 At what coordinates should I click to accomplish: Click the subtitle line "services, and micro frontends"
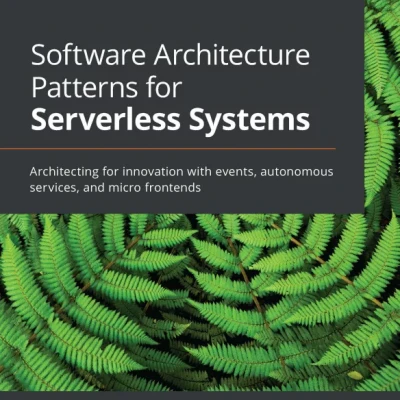pos(115,188)
